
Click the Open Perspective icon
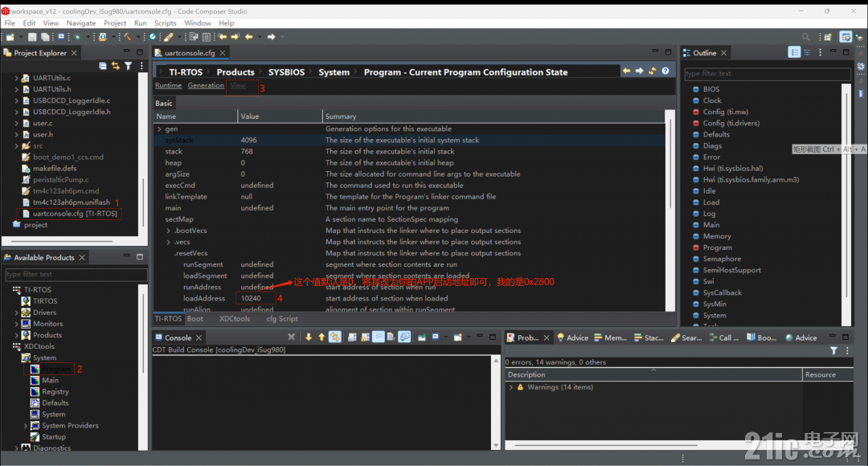[828, 37]
